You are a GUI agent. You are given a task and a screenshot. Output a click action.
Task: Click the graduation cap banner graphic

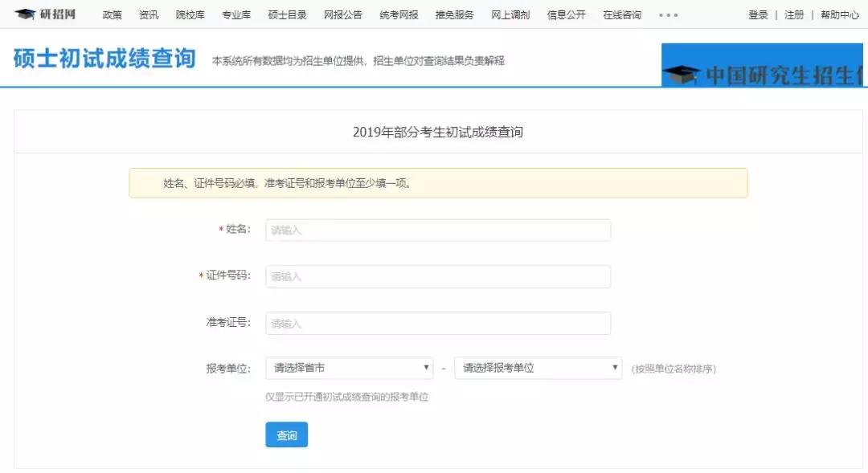pos(691,71)
